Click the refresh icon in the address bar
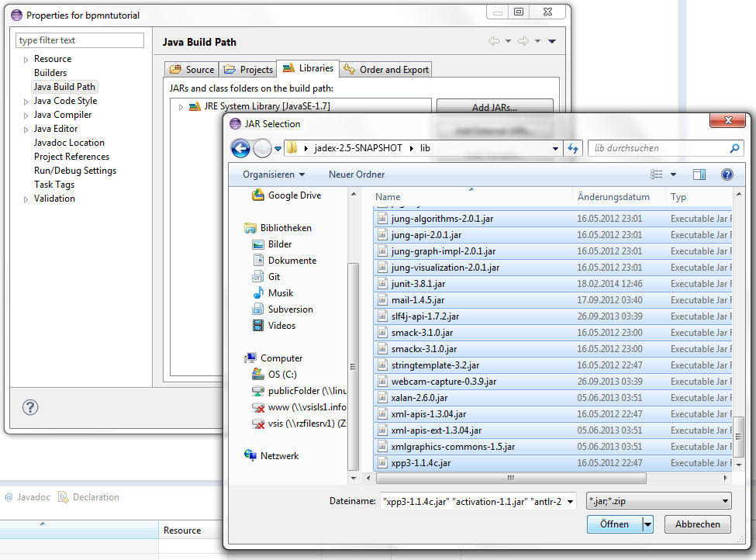Viewport: 756px width, 560px height. 574,148
